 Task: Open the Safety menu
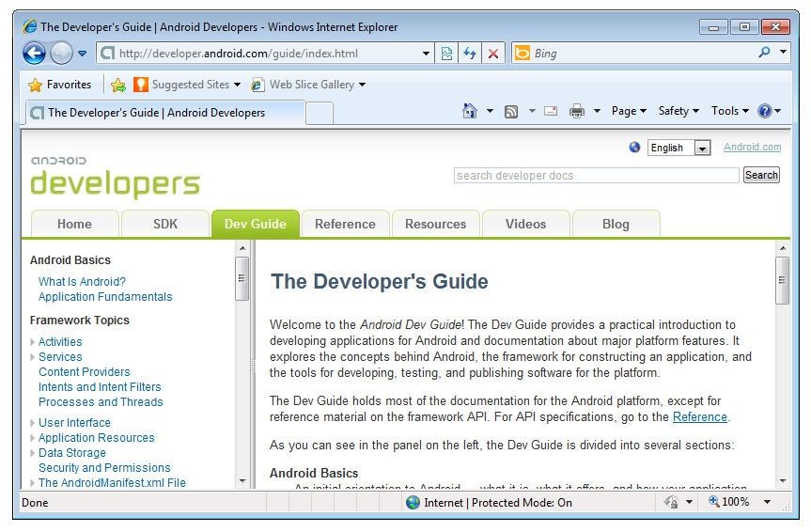(678, 111)
